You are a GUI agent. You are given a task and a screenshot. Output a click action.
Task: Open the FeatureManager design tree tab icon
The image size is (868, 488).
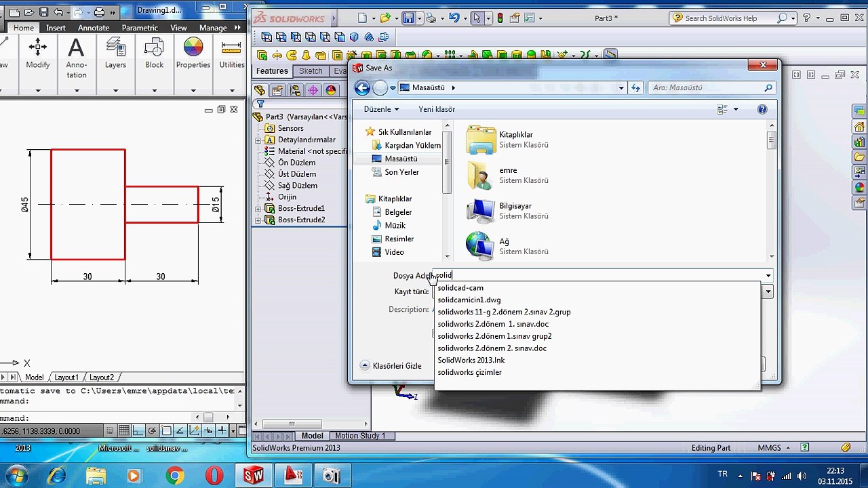pyautogui.click(x=259, y=90)
